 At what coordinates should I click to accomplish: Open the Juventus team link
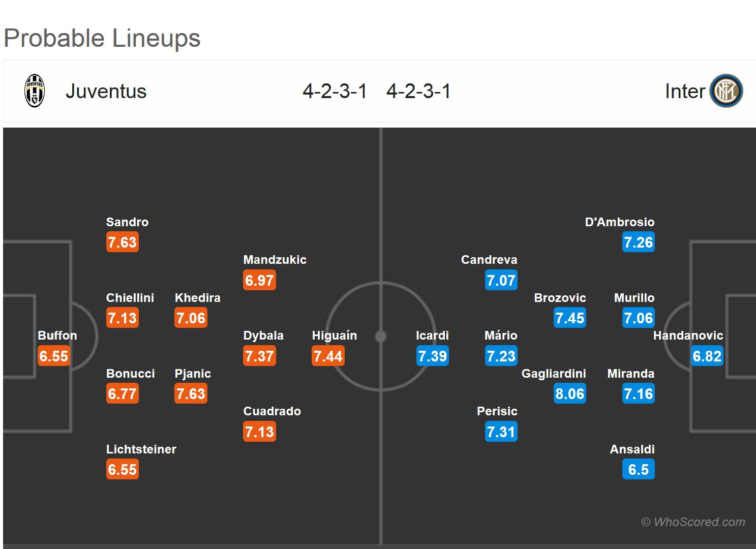click(x=106, y=91)
